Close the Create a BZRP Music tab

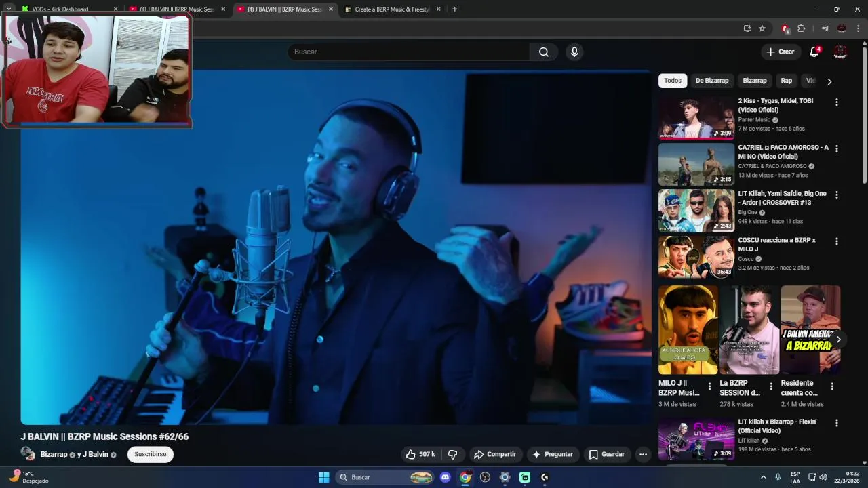pyautogui.click(x=438, y=9)
